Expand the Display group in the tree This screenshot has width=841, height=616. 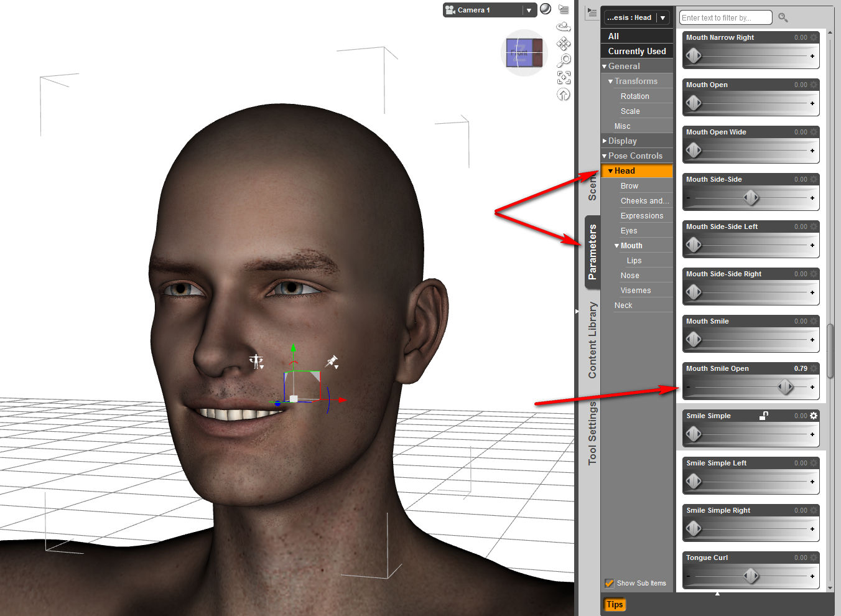tap(605, 141)
